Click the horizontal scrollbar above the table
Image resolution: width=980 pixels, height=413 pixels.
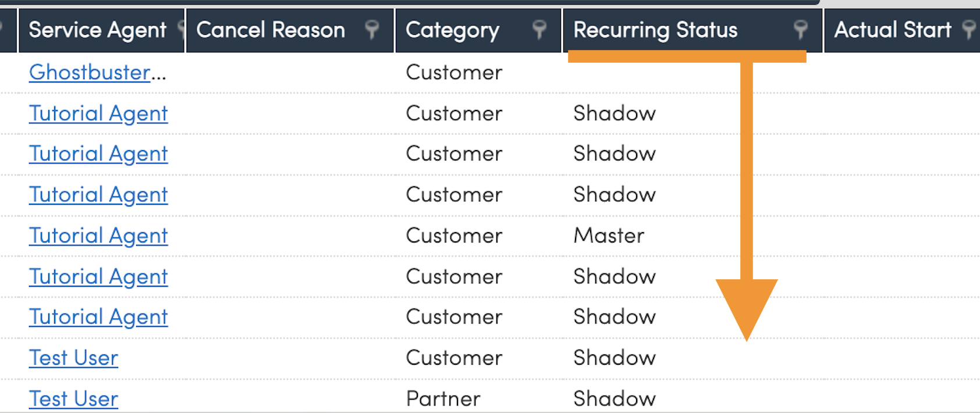[407, 2]
